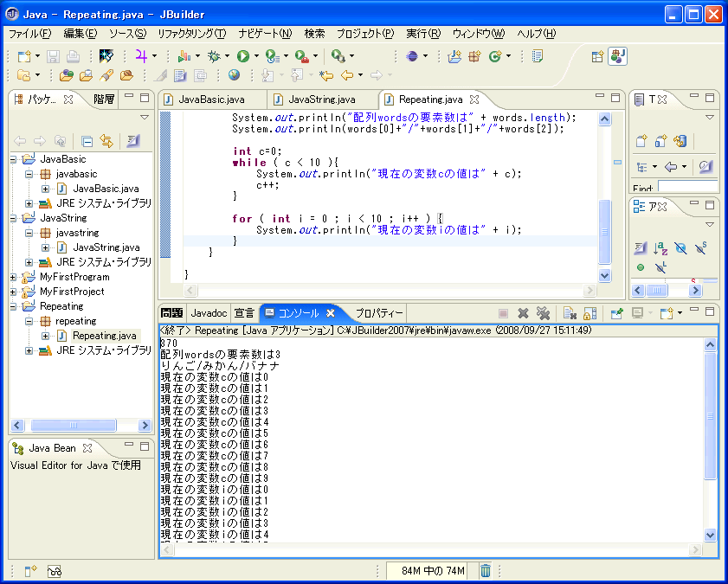This screenshot has width=728, height=584.
Task: Click the Open Perspective icon
Action: click(597, 55)
